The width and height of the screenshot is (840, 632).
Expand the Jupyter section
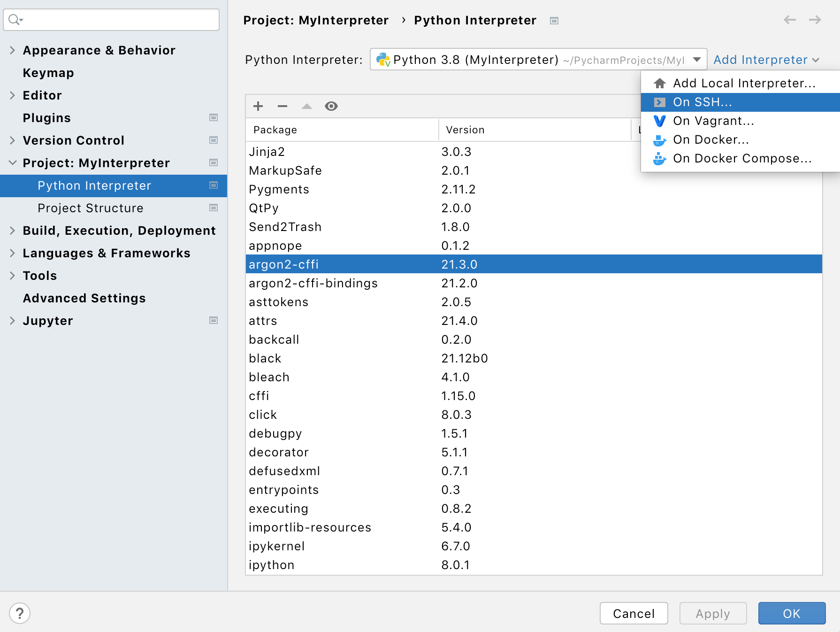pos(12,320)
